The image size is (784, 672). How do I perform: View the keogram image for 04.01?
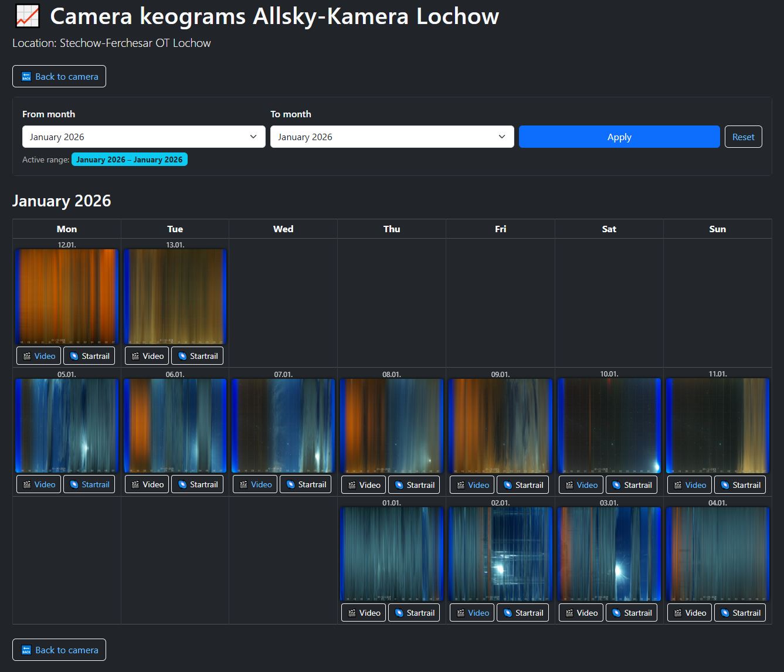tap(717, 553)
